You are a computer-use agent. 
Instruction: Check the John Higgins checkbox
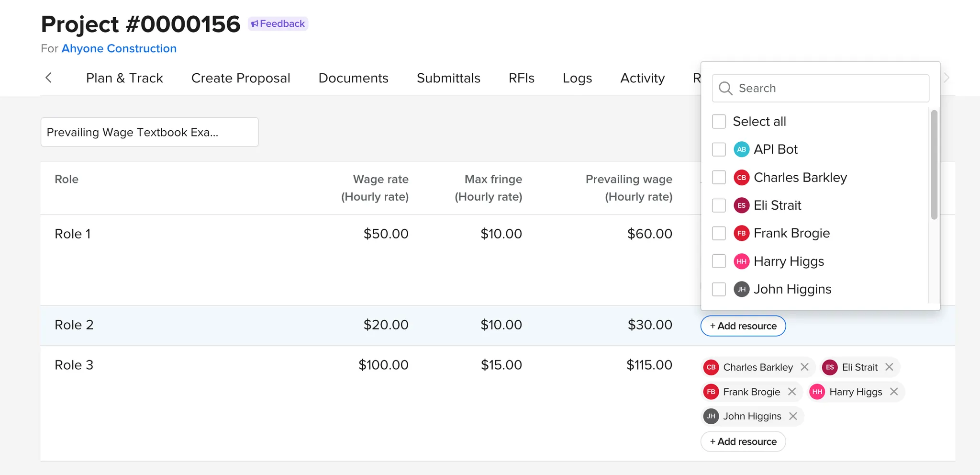[x=719, y=289]
